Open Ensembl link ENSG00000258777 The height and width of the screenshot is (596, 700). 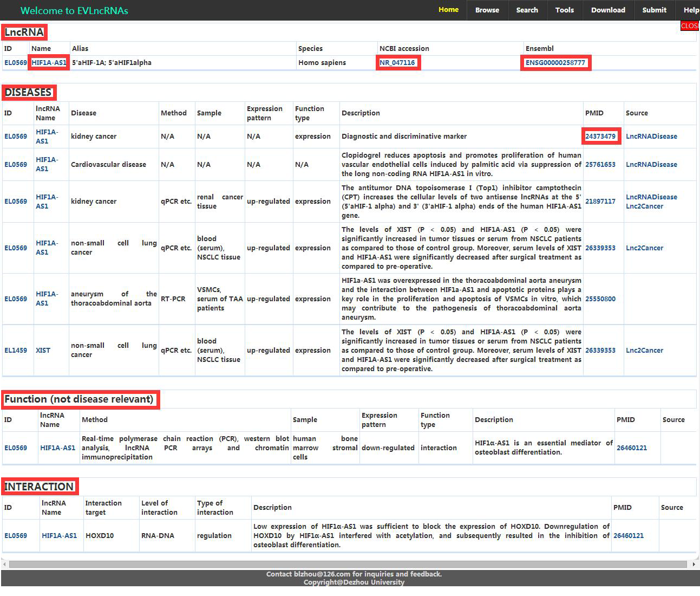(555, 62)
